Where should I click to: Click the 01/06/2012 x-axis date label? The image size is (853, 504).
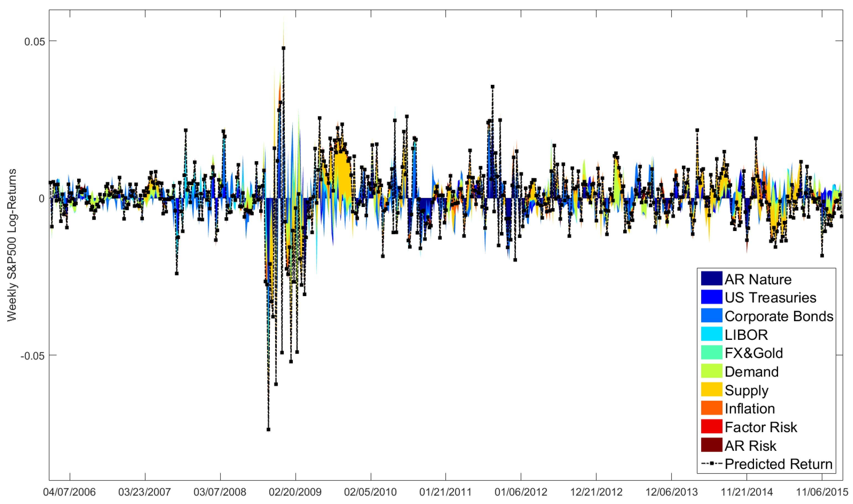point(521,492)
